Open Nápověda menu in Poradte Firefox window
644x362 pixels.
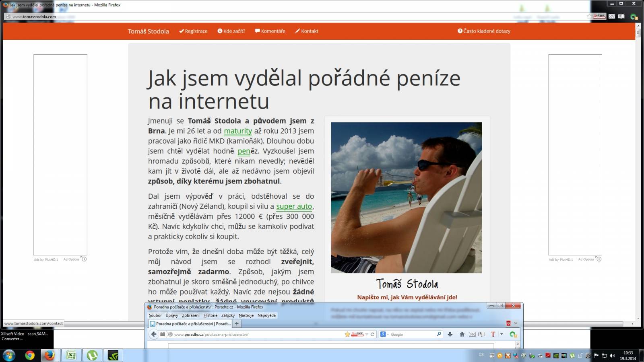[x=266, y=315]
